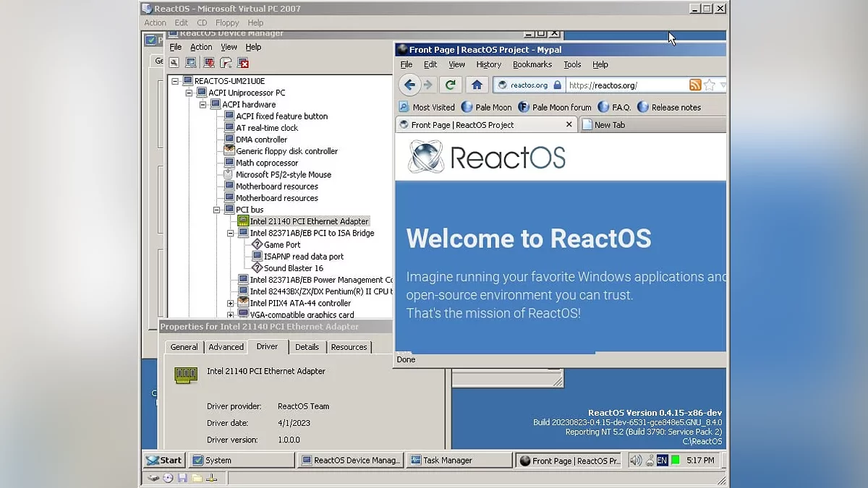
Task: Click the volume speaker tray icon
Action: (x=635, y=460)
